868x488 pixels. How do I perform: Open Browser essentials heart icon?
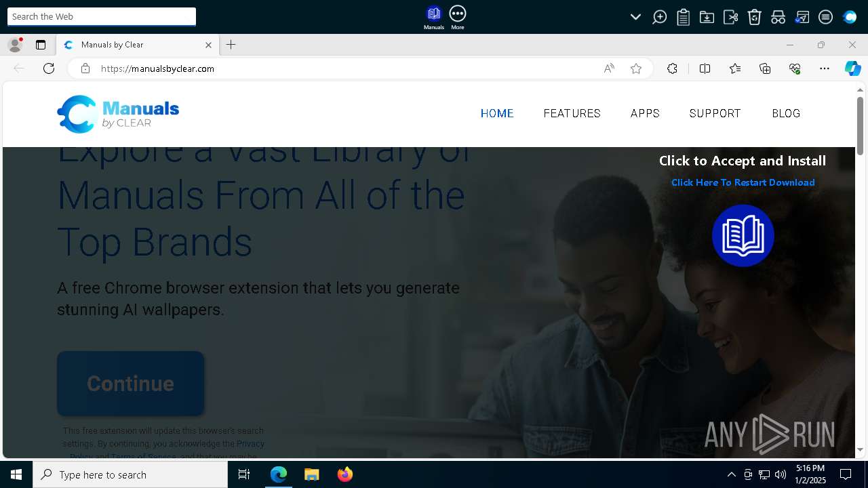(x=795, y=68)
